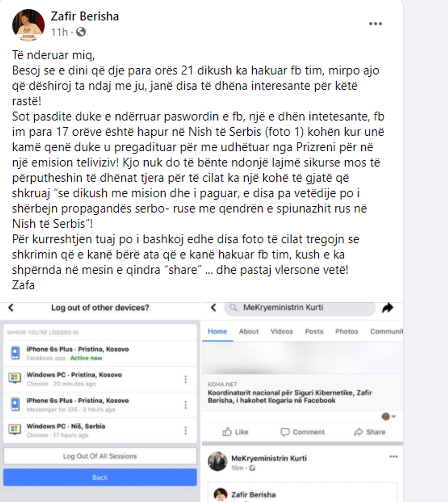Click the Comment speech bubble icon
The image size is (448, 502).
[285, 432]
